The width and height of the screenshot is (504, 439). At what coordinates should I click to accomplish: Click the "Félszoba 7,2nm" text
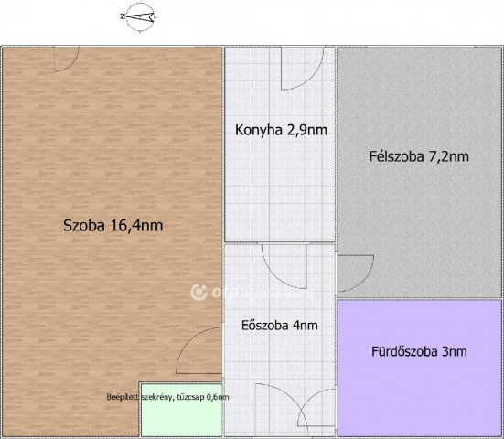pyautogui.click(x=419, y=156)
